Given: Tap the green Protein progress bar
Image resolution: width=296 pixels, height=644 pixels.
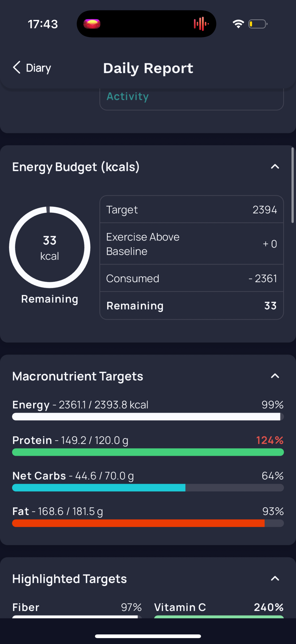Looking at the screenshot, I should 148,452.
